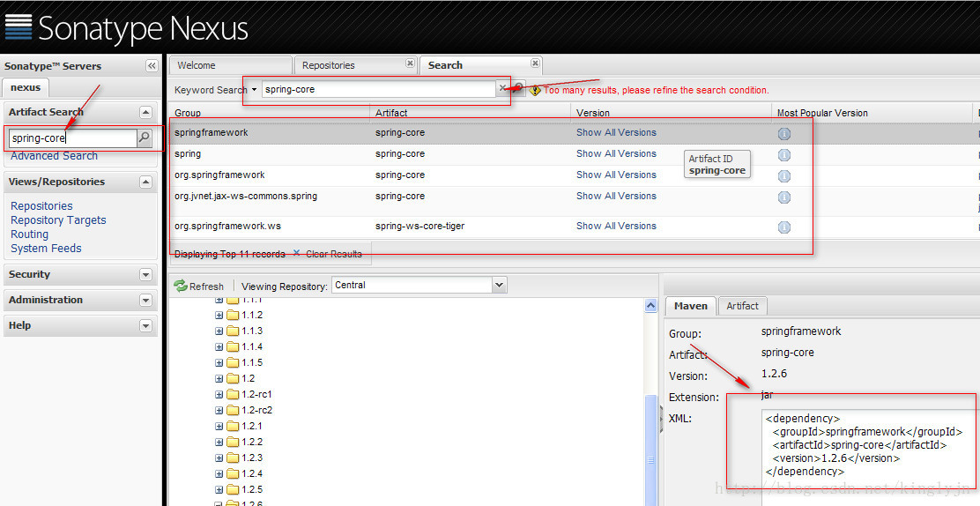Click the keyword search text field
Viewport: 980px width, 506px height.
(x=378, y=89)
